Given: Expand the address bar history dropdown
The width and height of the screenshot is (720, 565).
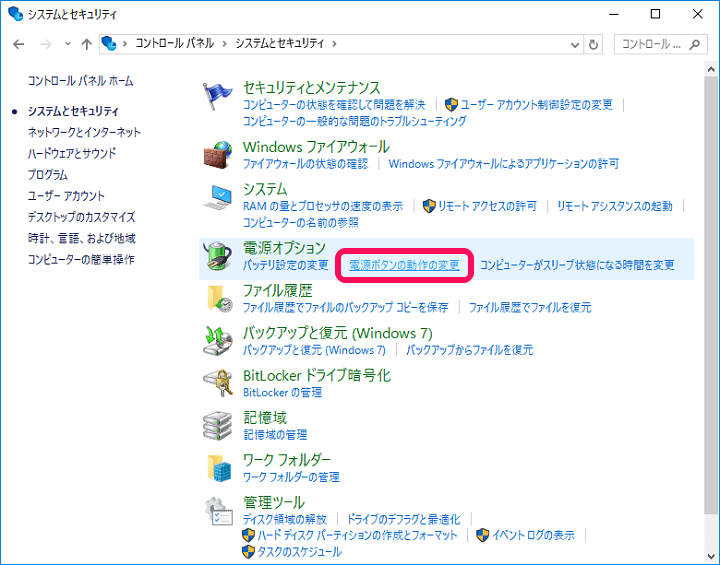Looking at the screenshot, I should tap(574, 45).
